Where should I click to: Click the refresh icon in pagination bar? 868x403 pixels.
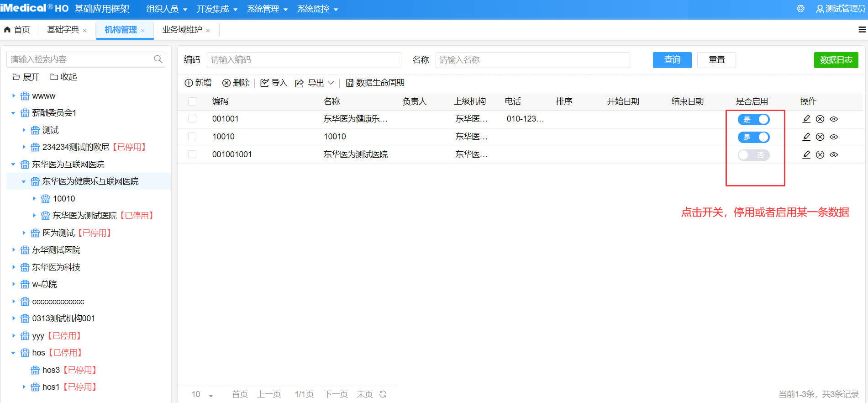pos(383,394)
